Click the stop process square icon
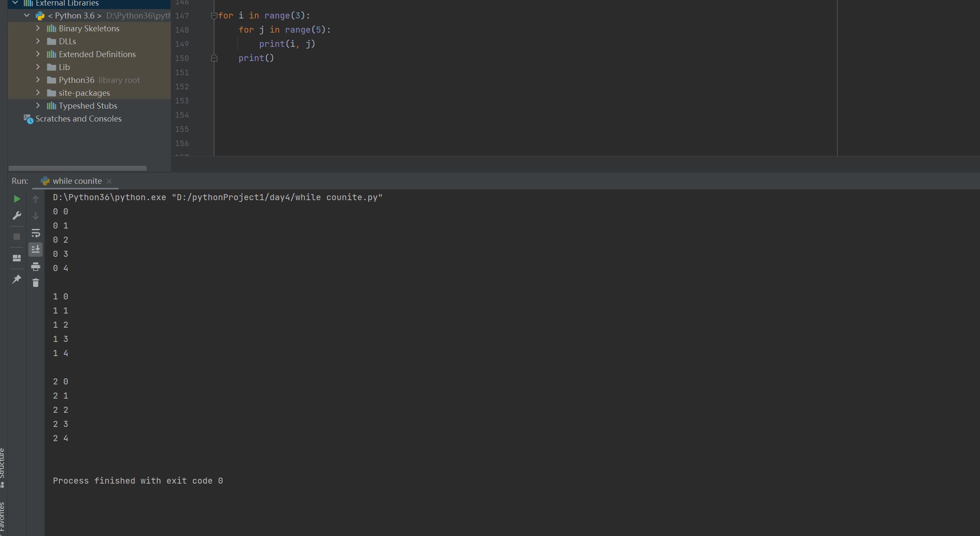Screen dimensions: 980x536 click(17, 237)
